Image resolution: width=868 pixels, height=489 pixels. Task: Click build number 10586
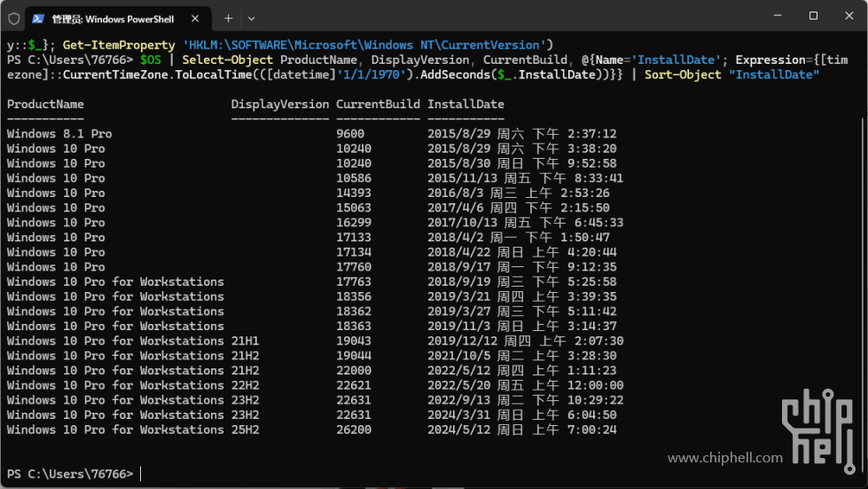click(x=354, y=178)
